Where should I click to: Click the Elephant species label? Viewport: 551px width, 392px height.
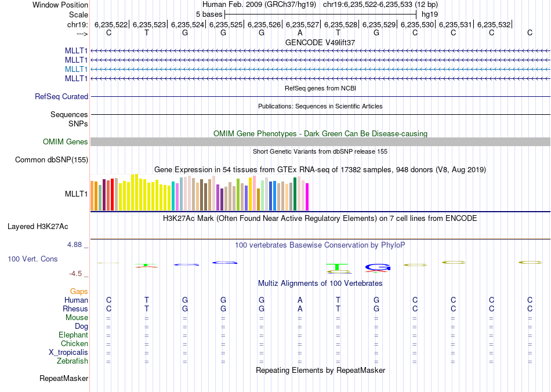[x=73, y=335]
